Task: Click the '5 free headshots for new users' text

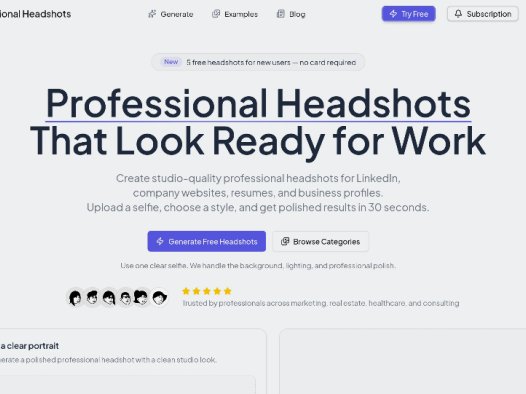Action: click(x=239, y=62)
